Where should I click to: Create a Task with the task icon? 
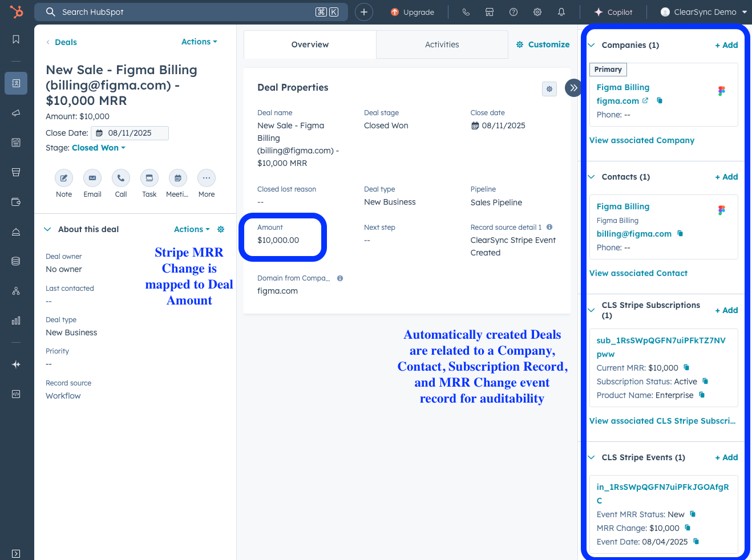(x=149, y=178)
